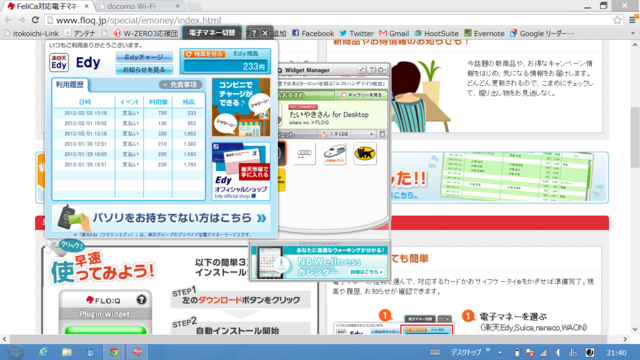Viewport: 640px width, 360px height.
Task: Open the Chrome menu icon
Action: [633, 20]
